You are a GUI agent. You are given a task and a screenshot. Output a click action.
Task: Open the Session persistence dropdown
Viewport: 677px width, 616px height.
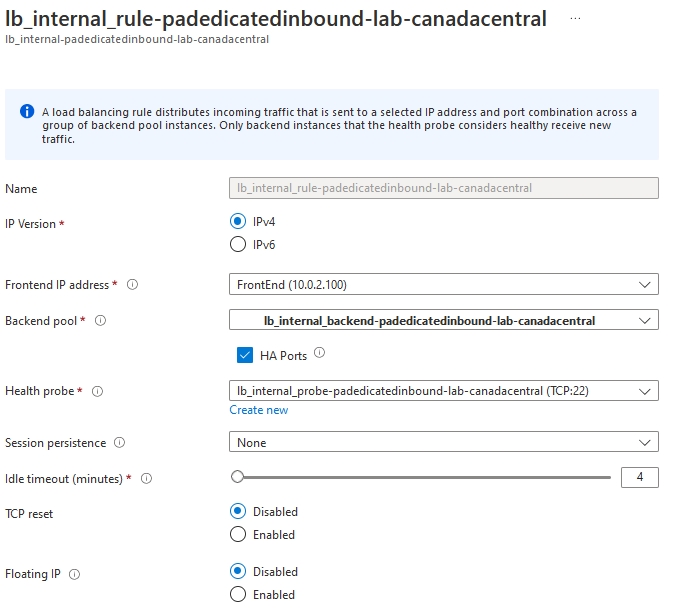(x=443, y=442)
